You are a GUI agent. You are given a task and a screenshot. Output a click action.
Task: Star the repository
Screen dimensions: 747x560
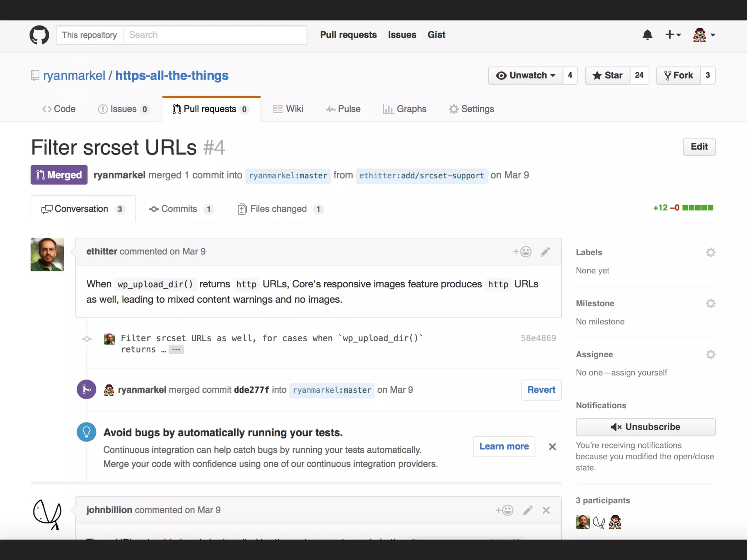click(608, 75)
